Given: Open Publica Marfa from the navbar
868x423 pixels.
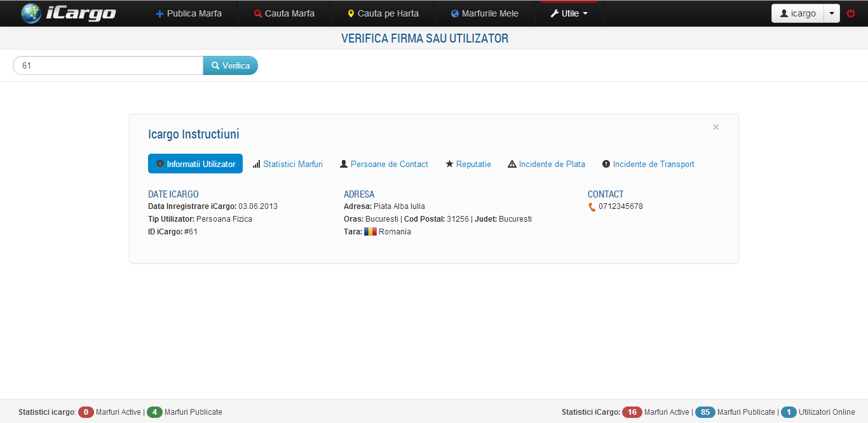Looking at the screenshot, I should click(189, 13).
